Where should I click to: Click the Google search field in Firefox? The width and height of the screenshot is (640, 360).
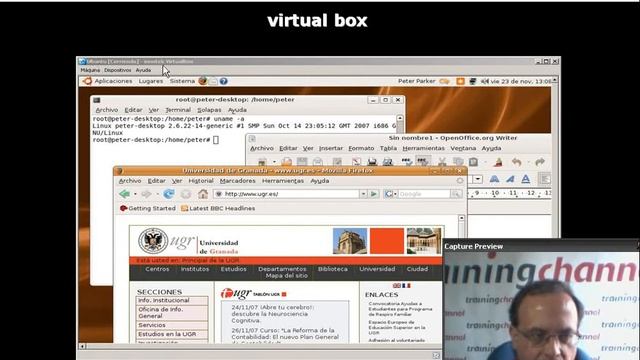424,194
